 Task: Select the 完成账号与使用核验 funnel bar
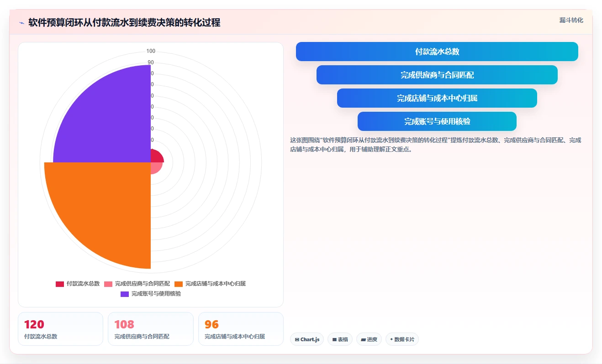coord(437,121)
